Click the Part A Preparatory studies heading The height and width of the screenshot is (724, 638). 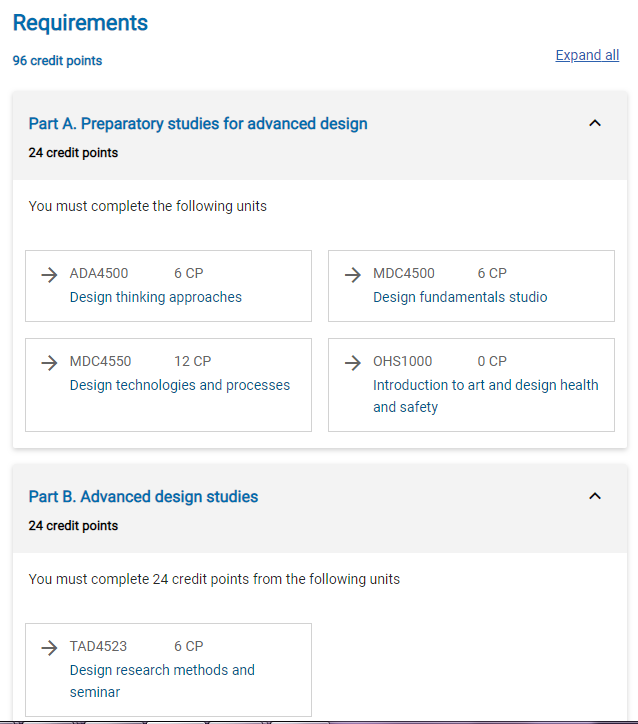coord(198,124)
